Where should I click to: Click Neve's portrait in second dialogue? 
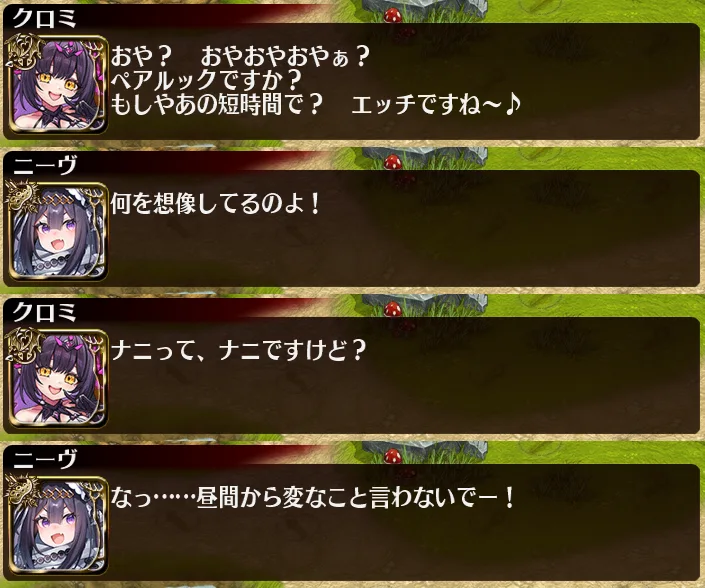tap(58, 231)
